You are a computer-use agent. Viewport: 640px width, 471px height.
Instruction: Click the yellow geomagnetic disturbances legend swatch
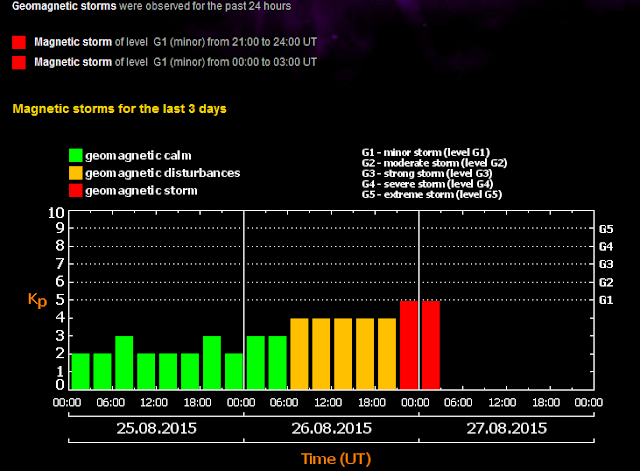(76, 173)
